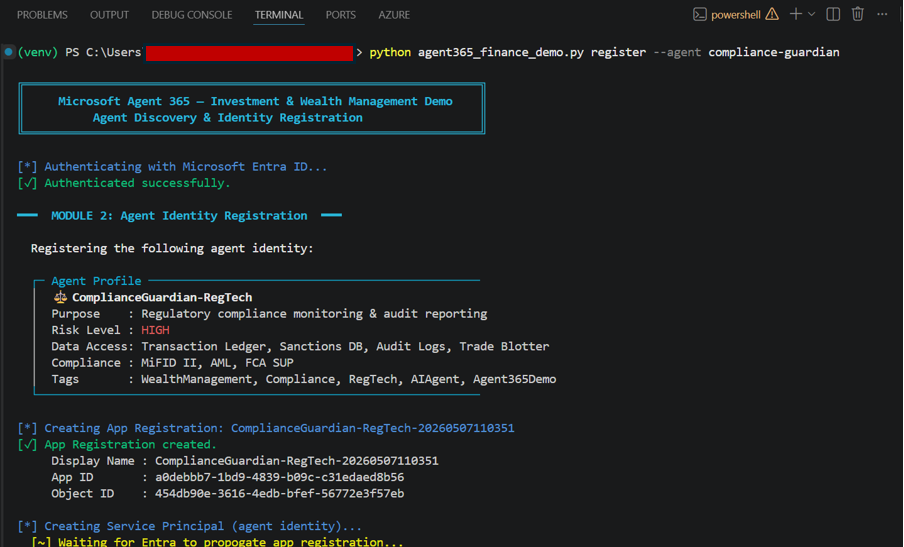This screenshot has height=547, width=904.
Task: Click 'Waiting for Entra to propogate' line
Action: click(231, 542)
